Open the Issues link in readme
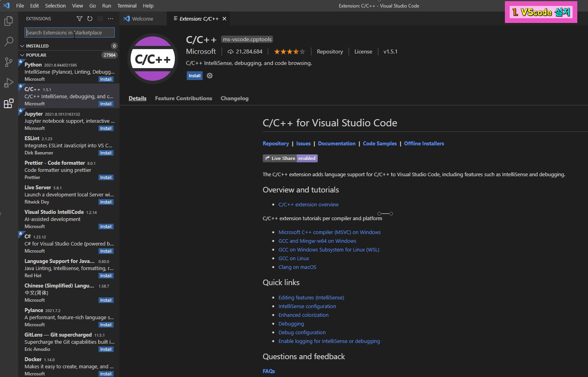The width and height of the screenshot is (588, 377). click(303, 143)
